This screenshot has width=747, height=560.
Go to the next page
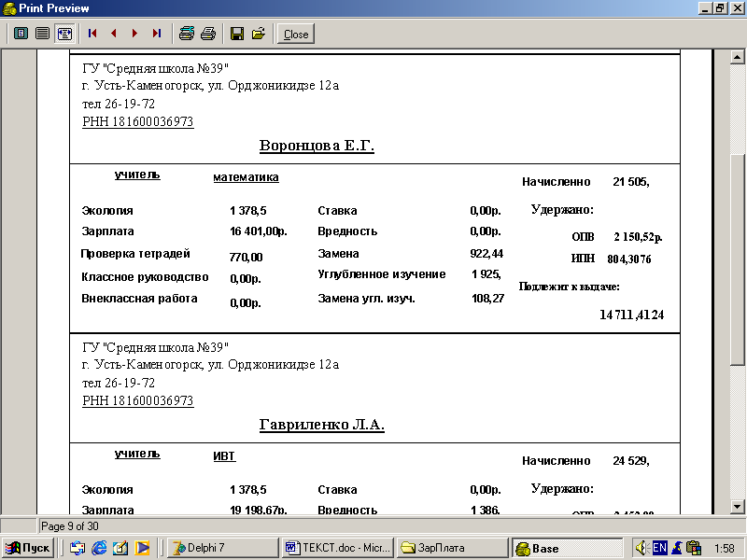coord(134,34)
